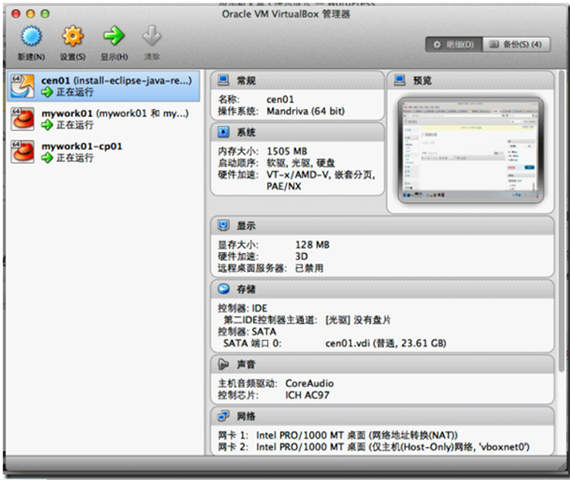Screen dimensions: 570x480
Task: Click the details pane vertical scrollbar
Action: click(562, 218)
